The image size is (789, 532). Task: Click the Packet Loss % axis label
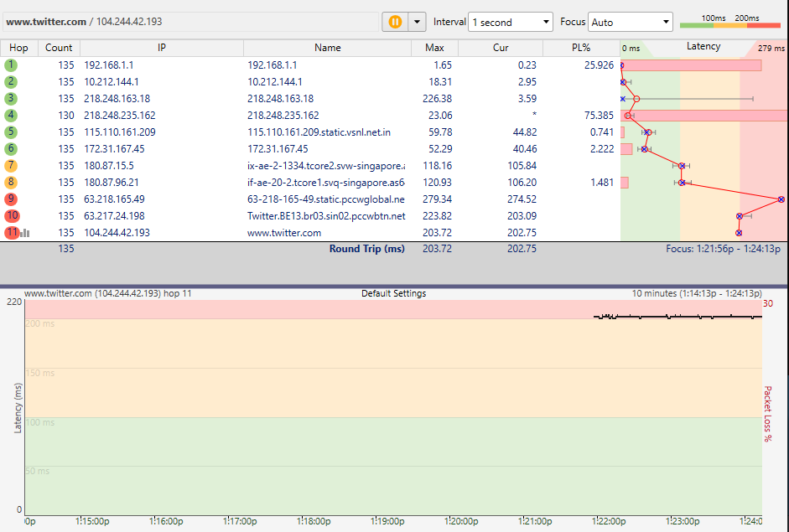tap(768, 414)
